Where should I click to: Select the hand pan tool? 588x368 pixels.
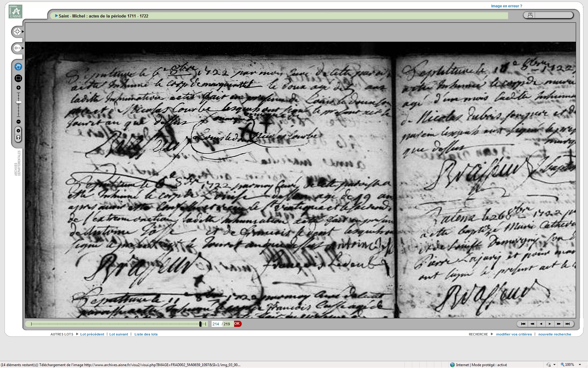[18, 67]
